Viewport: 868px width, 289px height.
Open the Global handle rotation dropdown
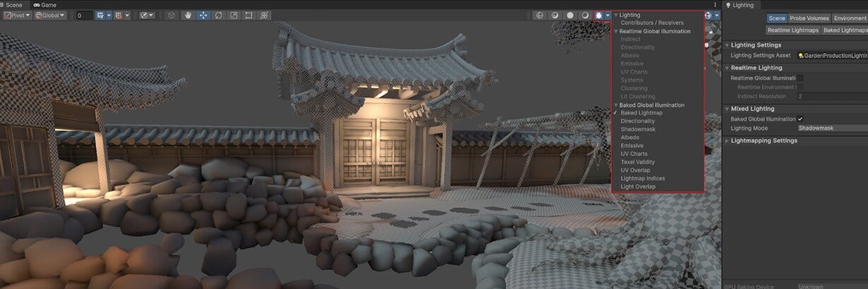tap(50, 15)
